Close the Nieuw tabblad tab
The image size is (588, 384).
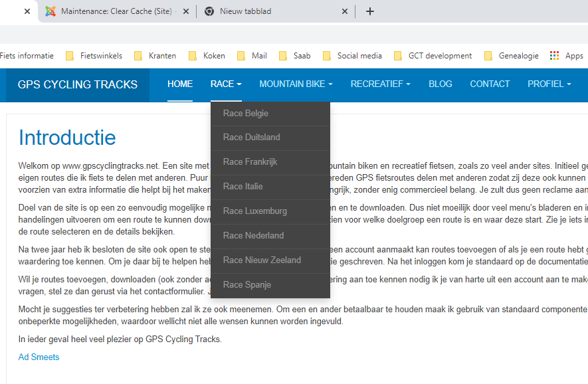coord(345,11)
